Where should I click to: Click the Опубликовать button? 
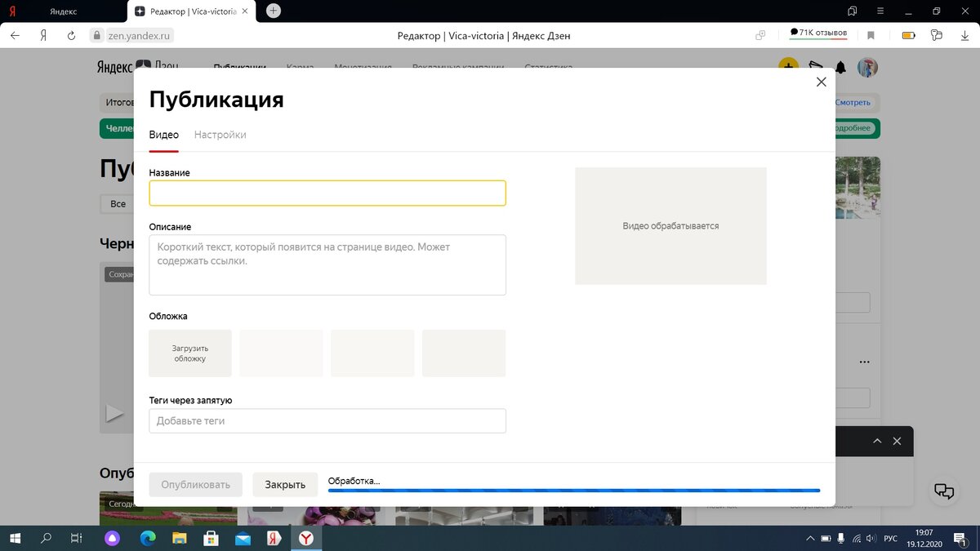(196, 484)
